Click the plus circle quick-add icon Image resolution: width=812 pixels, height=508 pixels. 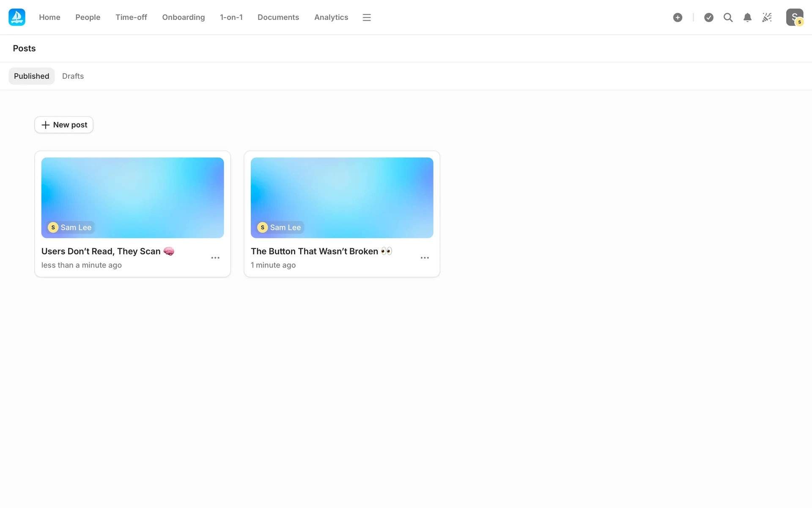(x=678, y=17)
